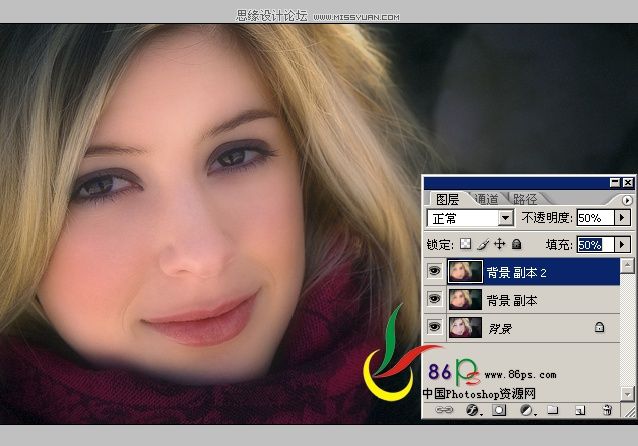Switch to the 图层 (Layers) tab
The height and width of the screenshot is (446, 638).
click(x=447, y=199)
